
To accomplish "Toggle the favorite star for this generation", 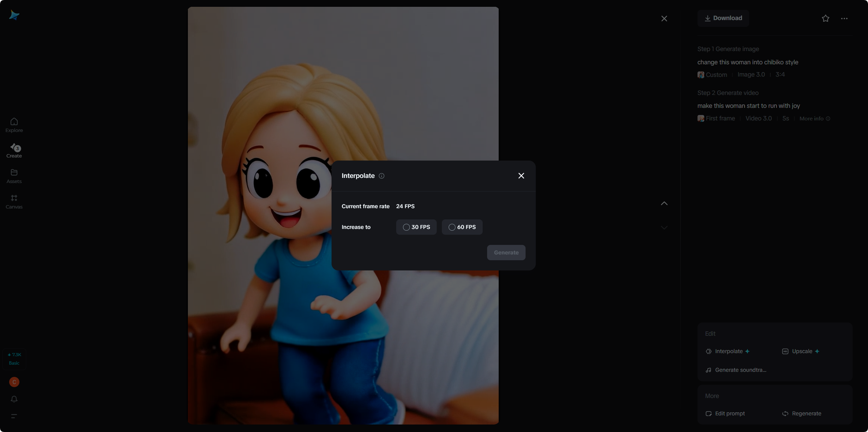I will 825,18.
